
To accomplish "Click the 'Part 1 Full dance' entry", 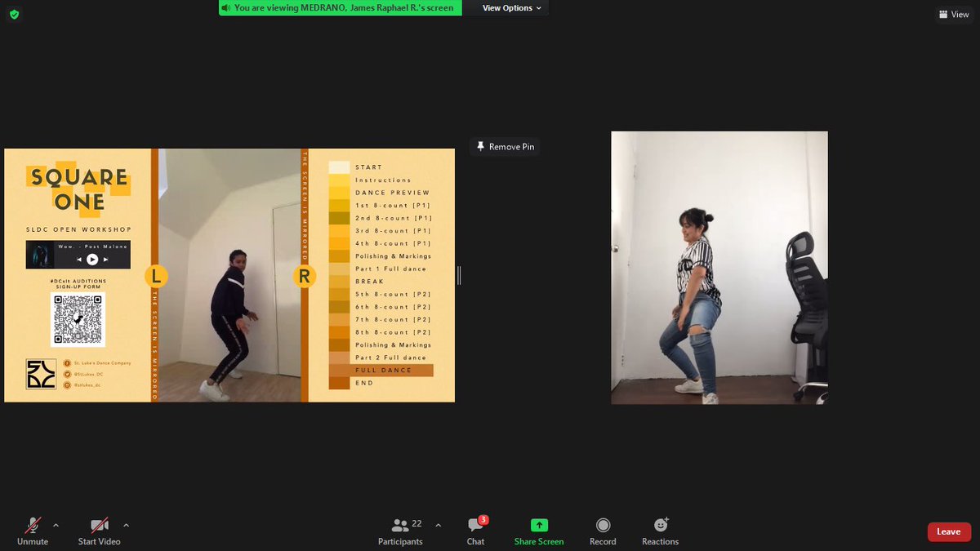I will point(390,269).
